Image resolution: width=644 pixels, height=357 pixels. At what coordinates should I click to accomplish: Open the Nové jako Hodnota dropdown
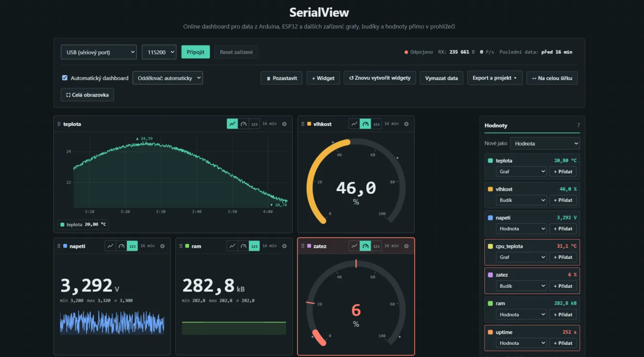[x=545, y=143]
